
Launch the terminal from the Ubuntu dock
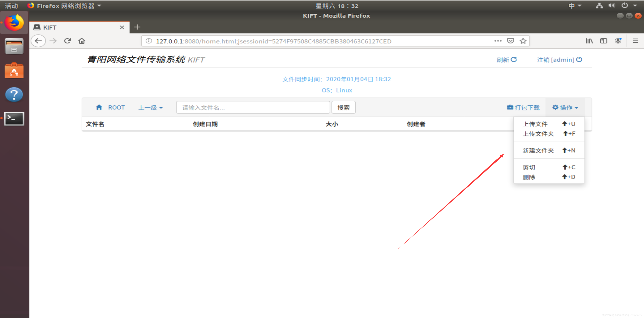coord(14,119)
